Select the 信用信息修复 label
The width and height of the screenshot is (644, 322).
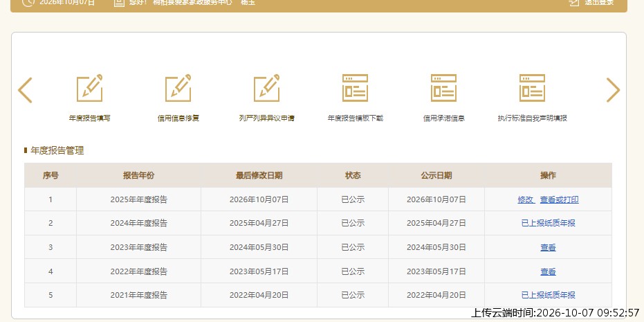point(178,118)
